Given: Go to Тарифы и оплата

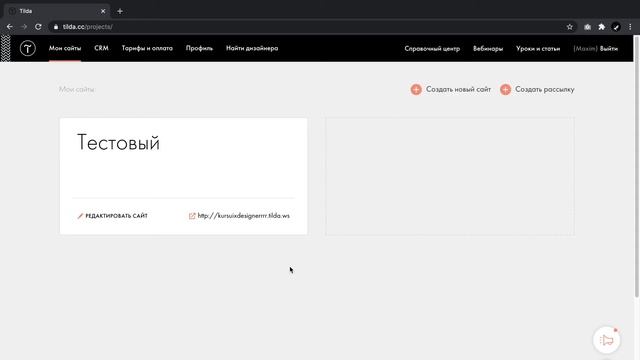Looking at the screenshot, I should click(x=147, y=48).
